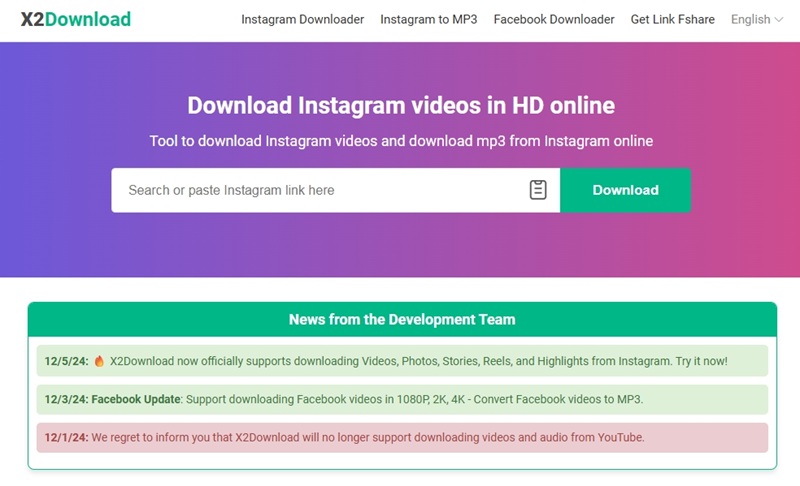Click the 12/5/24 Instagram support news

click(402, 361)
